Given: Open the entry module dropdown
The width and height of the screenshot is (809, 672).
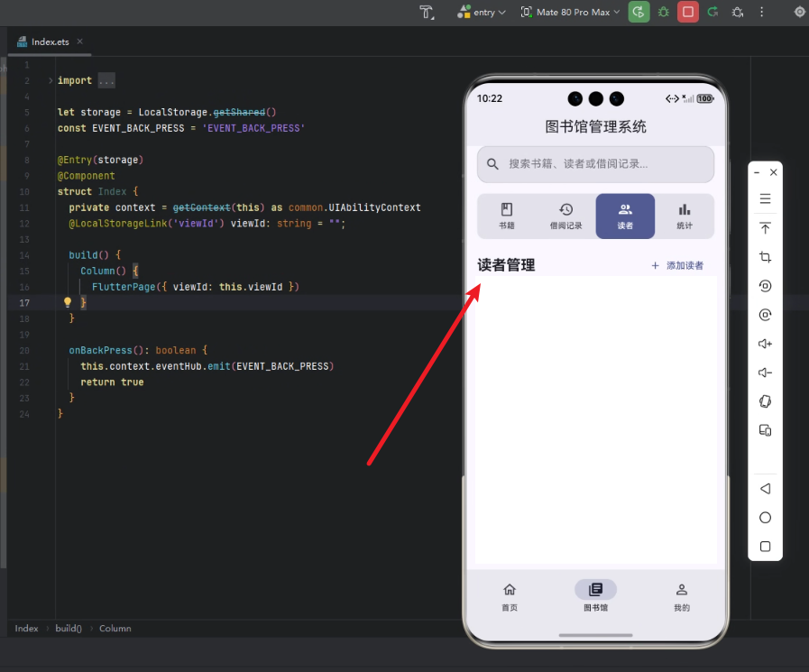Looking at the screenshot, I should point(482,12).
